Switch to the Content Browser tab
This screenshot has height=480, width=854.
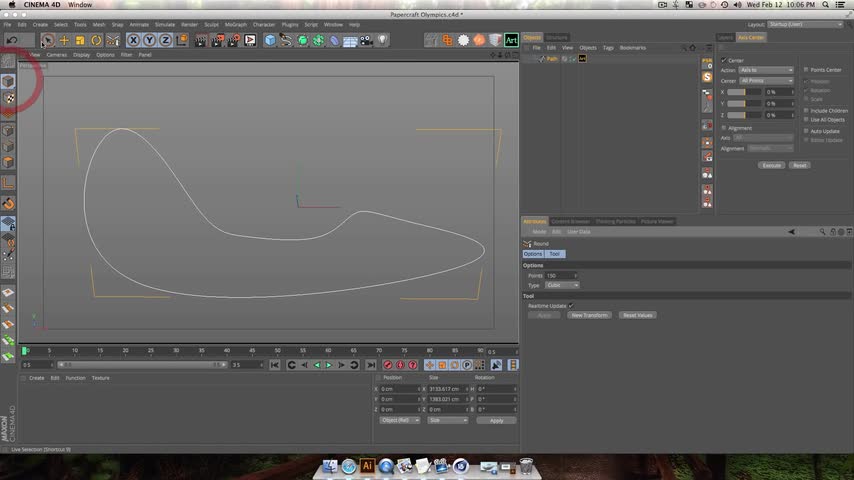coord(571,221)
